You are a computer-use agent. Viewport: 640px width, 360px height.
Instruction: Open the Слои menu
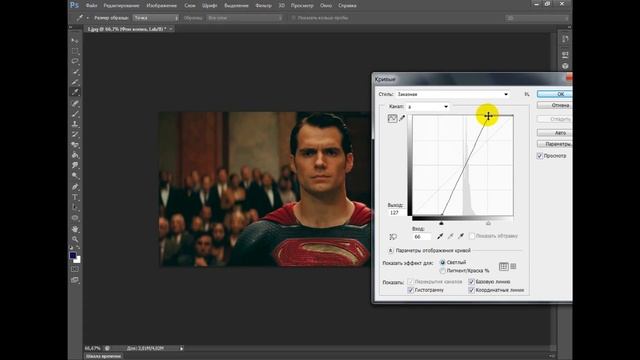[x=190, y=6]
